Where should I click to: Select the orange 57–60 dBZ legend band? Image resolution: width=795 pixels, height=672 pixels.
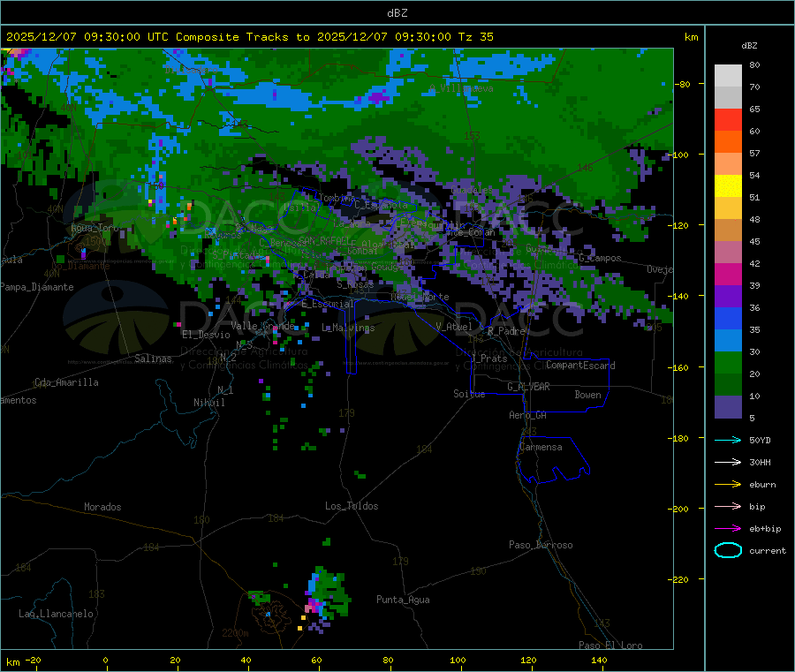click(728, 142)
